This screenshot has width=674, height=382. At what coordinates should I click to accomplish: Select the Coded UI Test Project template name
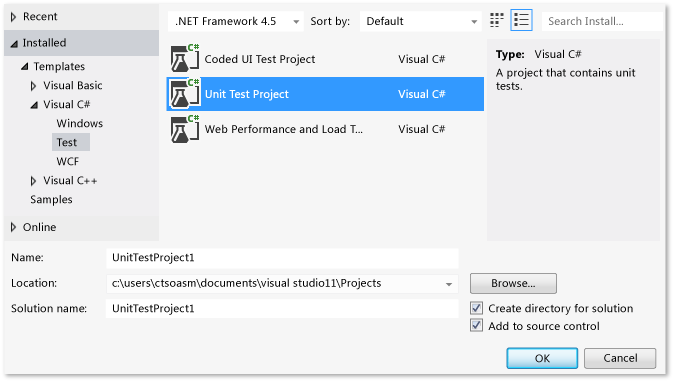tap(260, 59)
